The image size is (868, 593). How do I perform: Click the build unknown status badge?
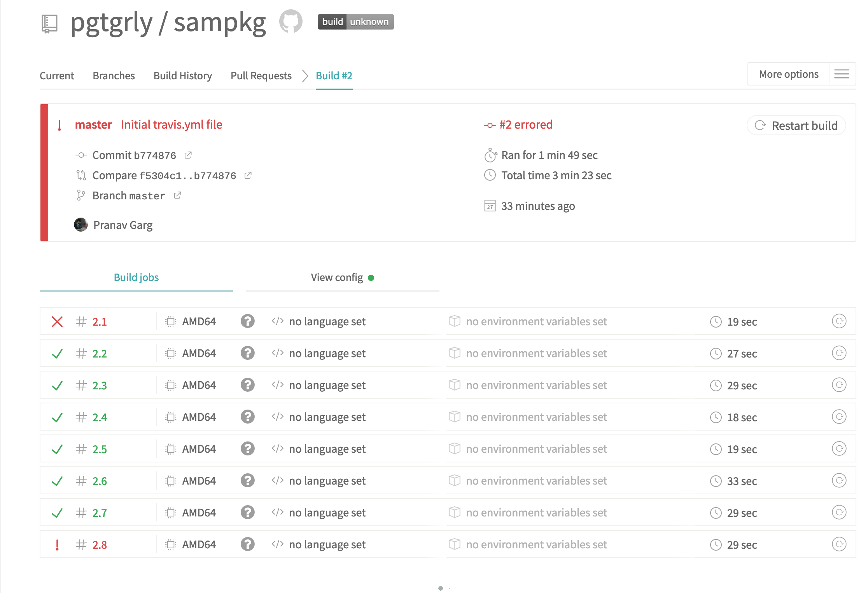click(x=355, y=22)
